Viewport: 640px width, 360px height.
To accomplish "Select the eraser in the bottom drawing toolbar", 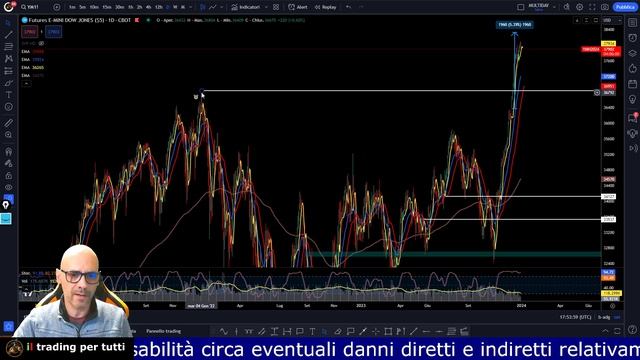I will coord(338,331).
